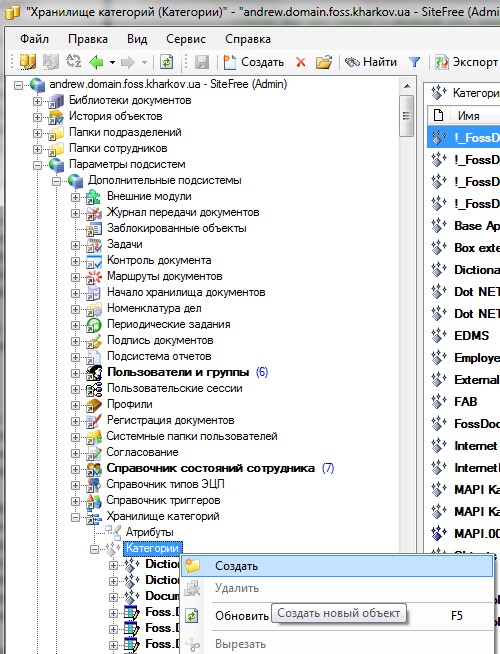This screenshot has height=654, width=500.
Task: Click the Экспорт toolbar button
Action: click(466, 62)
